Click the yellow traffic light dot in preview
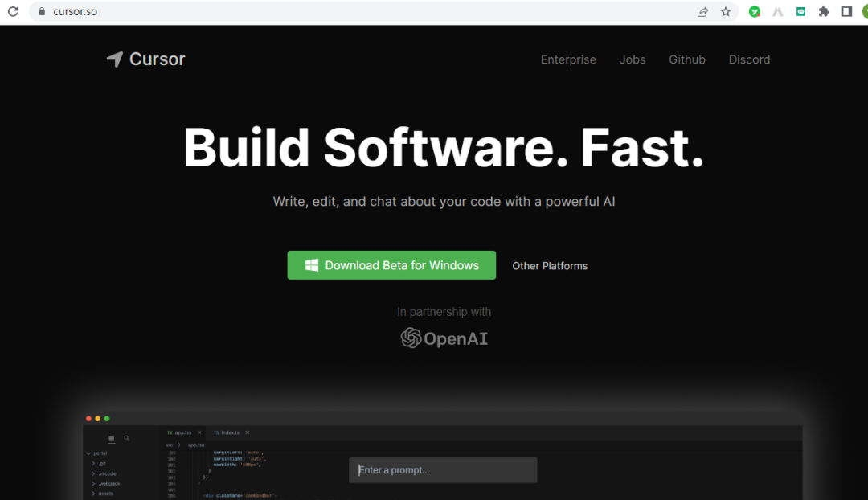 point(97,419)
